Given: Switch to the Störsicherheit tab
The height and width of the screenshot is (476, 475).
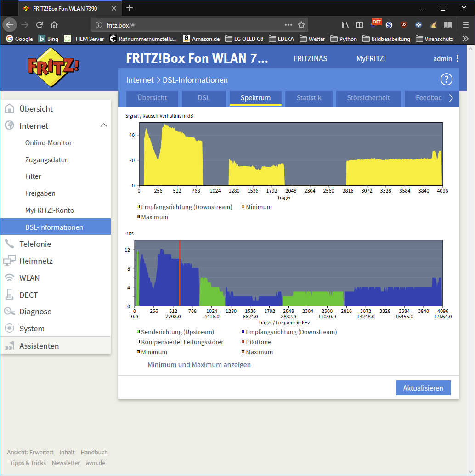Looking at the screenshot, I should point(368,98).
